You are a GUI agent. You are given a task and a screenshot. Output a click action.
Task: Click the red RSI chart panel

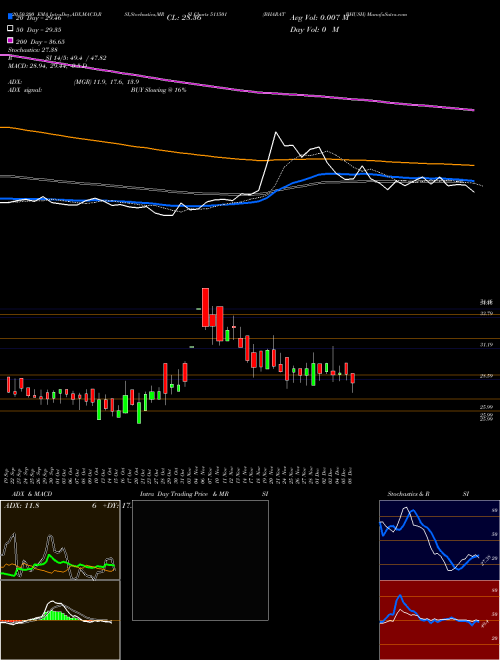point(439,620)
